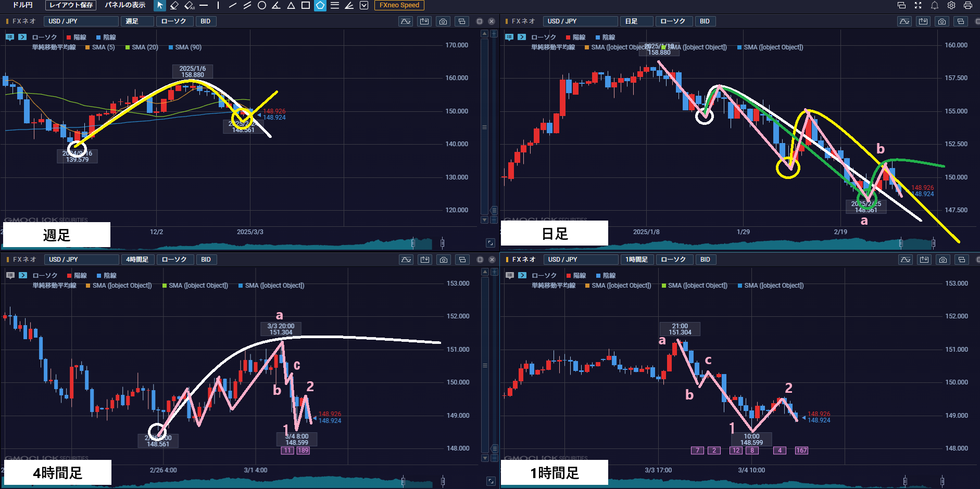Open the 週足 timeframe dropdown
Screen dimensions: 980x489
[137, 21]
